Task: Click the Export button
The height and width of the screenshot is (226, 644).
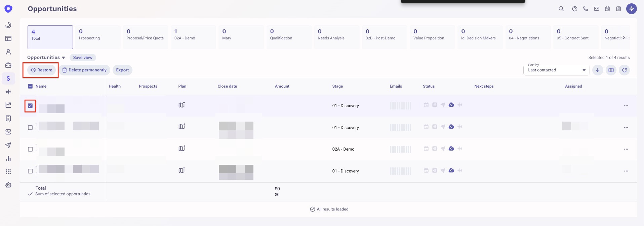Action: 122,70
